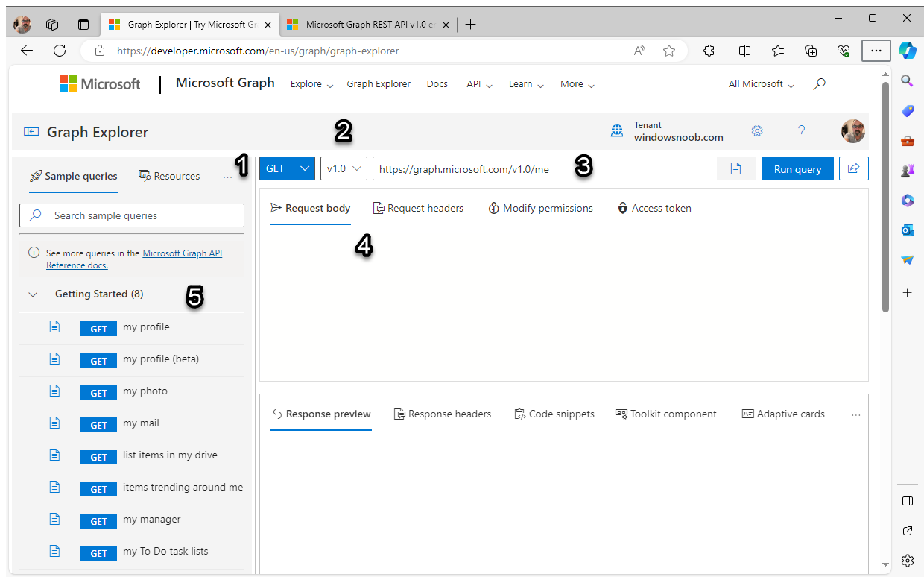
Task: Open the Adaptive cards tab
Action: tap(783, 414)
